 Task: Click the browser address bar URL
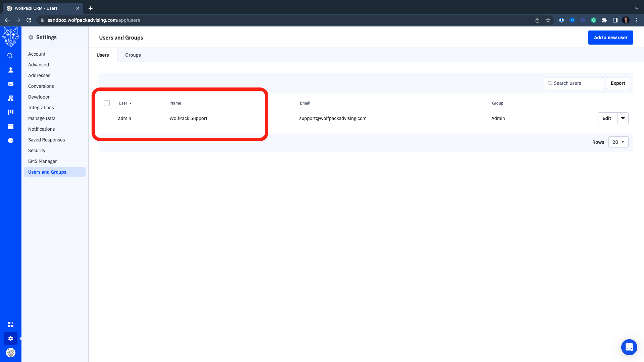[94, 20]
